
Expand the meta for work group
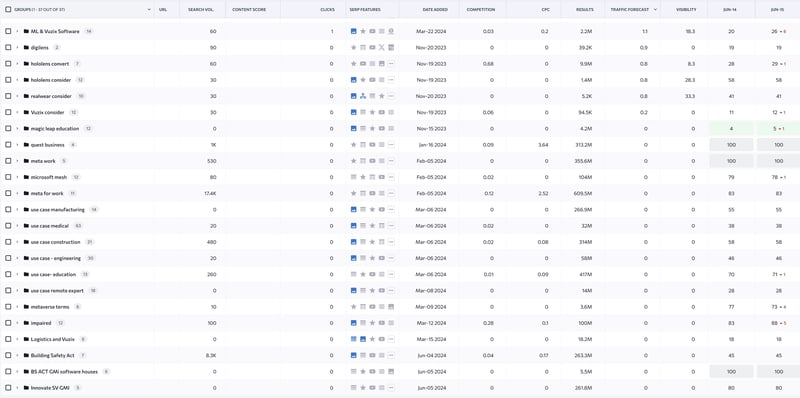(x=17, y=193)
